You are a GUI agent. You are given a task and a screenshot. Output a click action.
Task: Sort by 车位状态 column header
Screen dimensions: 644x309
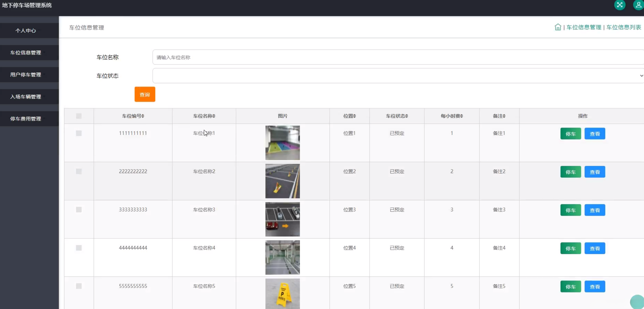(x=397, y=116)
